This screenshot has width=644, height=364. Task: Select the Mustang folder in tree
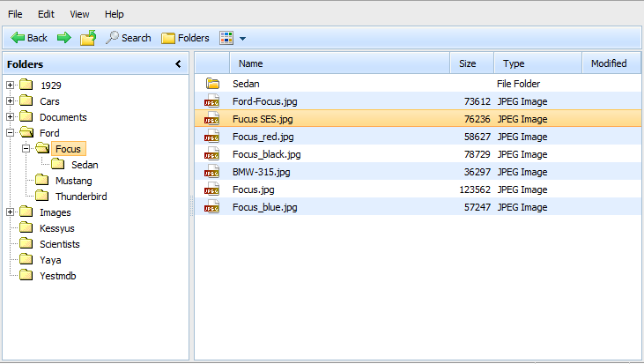74,181
